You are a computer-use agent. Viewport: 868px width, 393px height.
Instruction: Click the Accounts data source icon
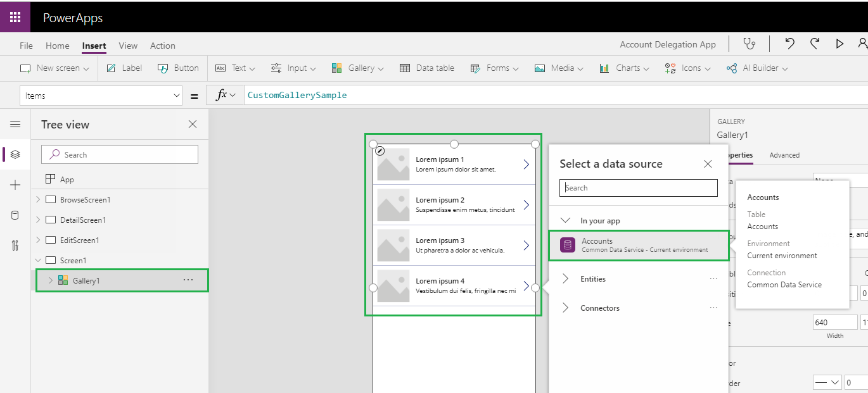tap(568, 245)
